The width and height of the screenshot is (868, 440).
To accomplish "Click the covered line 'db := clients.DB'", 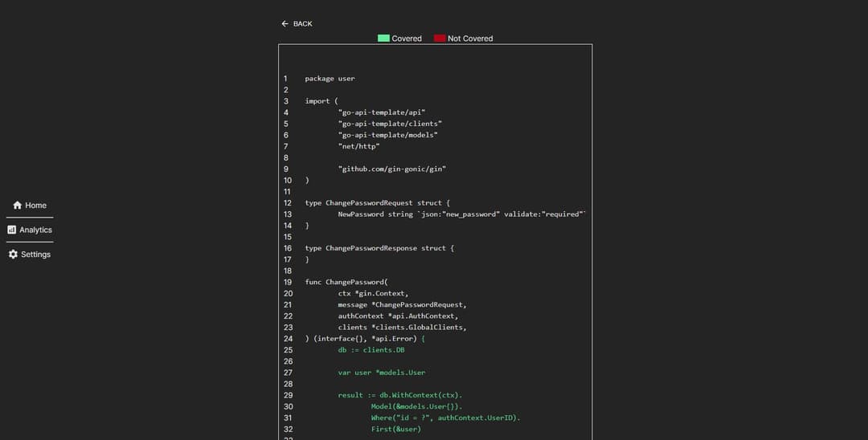I will point(371,350).
